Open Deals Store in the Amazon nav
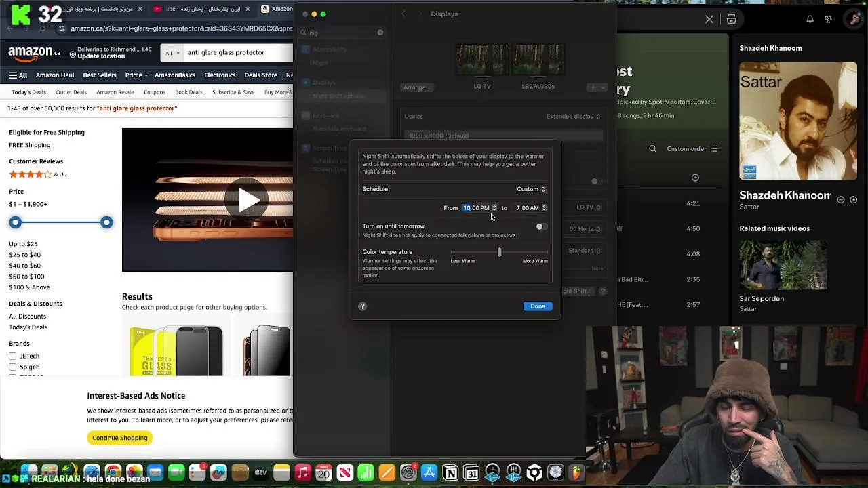 (260, 75)
